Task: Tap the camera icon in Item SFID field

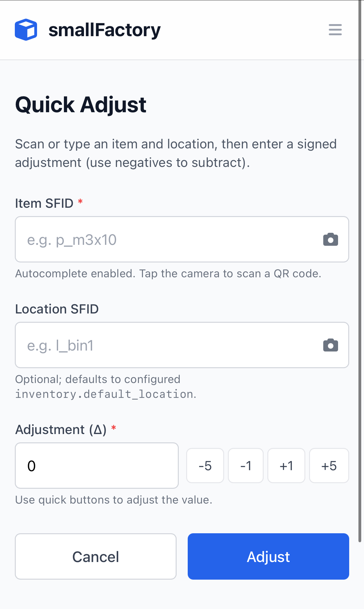Action: [331, 240]
